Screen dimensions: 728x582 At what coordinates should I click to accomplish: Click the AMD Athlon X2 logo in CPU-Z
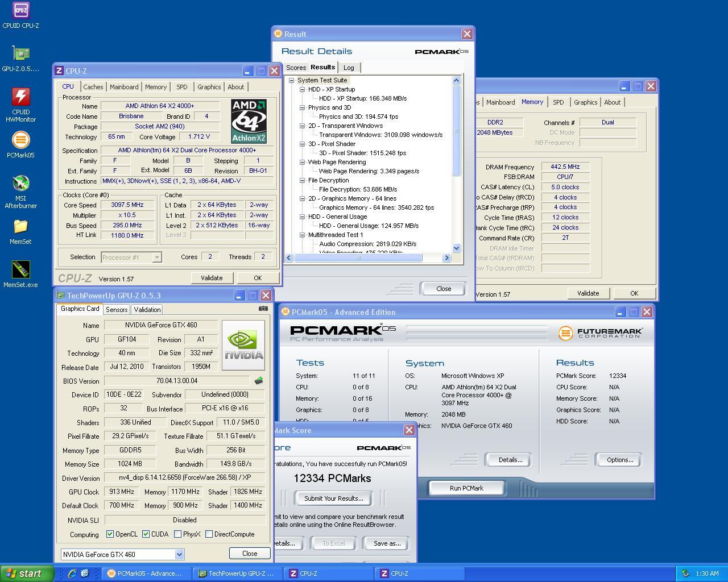coord(249,121)
